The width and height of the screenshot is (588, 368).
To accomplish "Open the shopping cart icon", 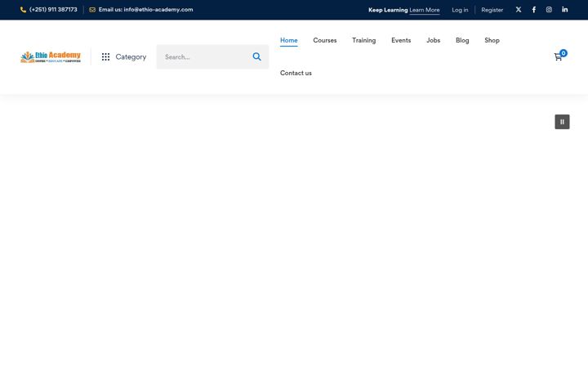I will click(559, 56).
